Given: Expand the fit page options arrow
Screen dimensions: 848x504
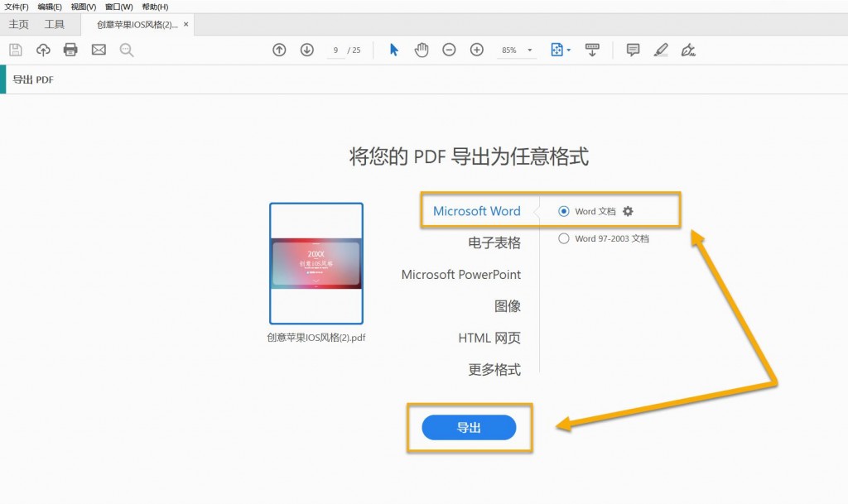Looking at the screenshot, I should pos(568,50).
